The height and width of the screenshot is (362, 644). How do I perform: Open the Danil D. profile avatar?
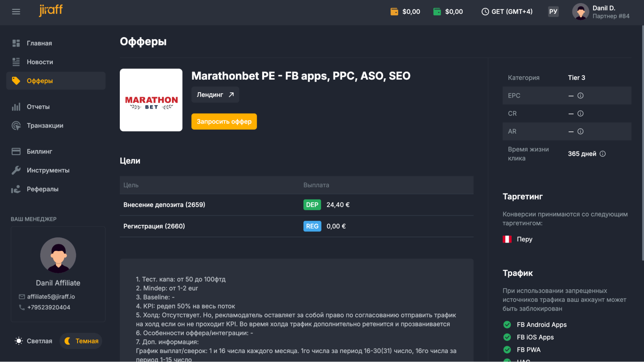(x=581, y=12)
